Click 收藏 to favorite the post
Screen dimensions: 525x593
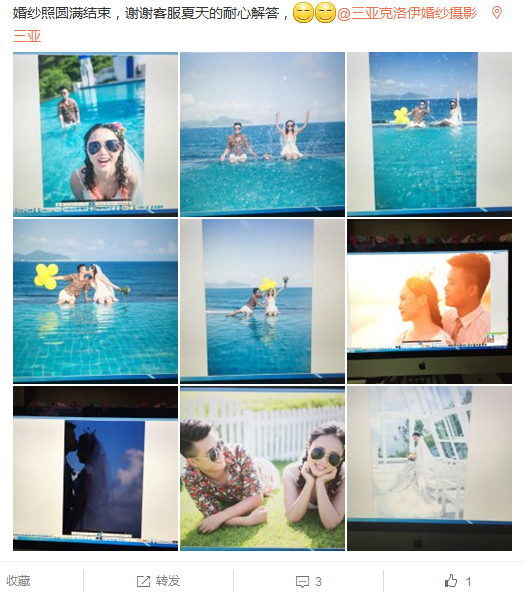[18, 581]
